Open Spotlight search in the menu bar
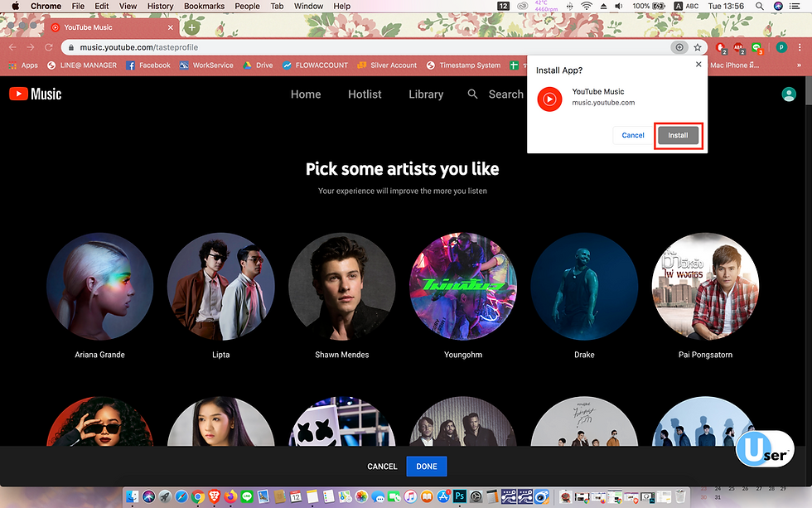The image size is (812, 508). (760, 6)
